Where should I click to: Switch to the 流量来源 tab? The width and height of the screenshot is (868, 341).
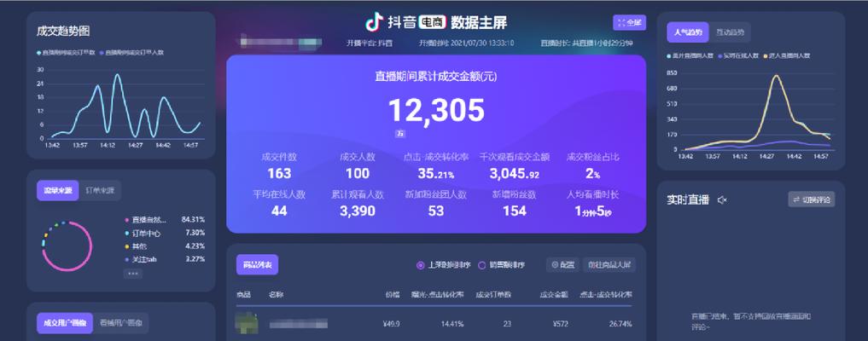coord(58,191)
